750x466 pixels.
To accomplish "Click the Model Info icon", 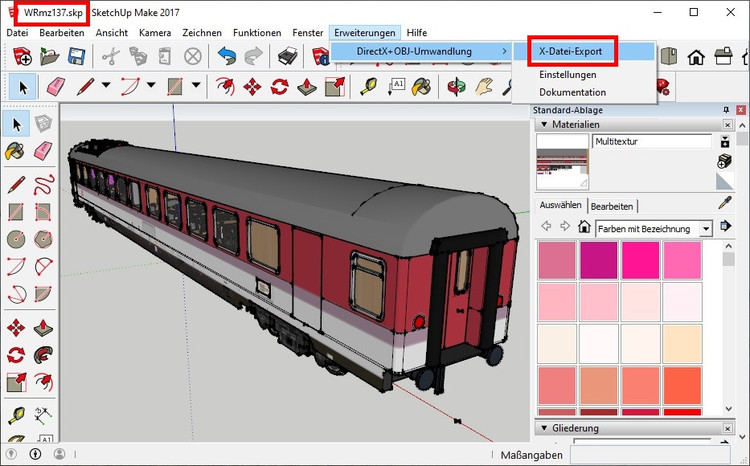I will click(x=320, y=56).
